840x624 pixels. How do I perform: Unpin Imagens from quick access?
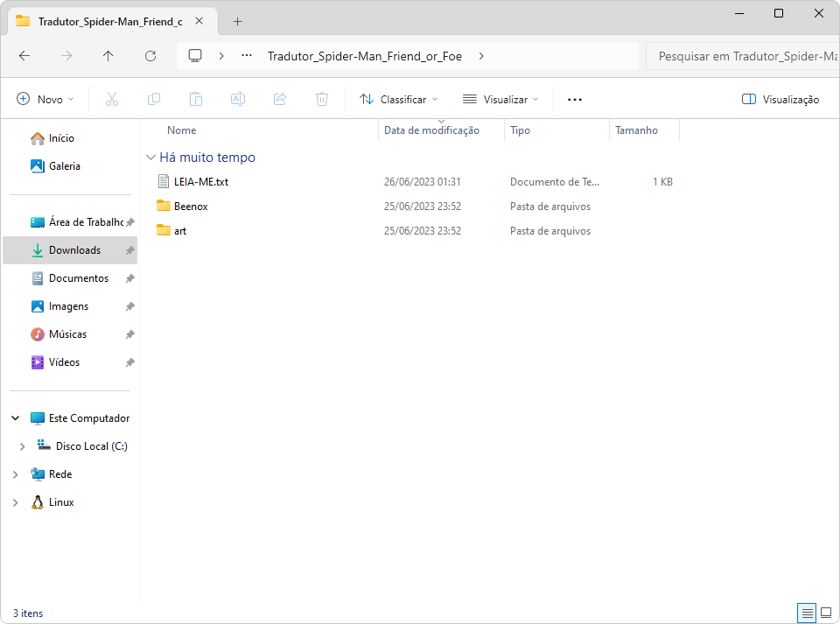(129, 306)
